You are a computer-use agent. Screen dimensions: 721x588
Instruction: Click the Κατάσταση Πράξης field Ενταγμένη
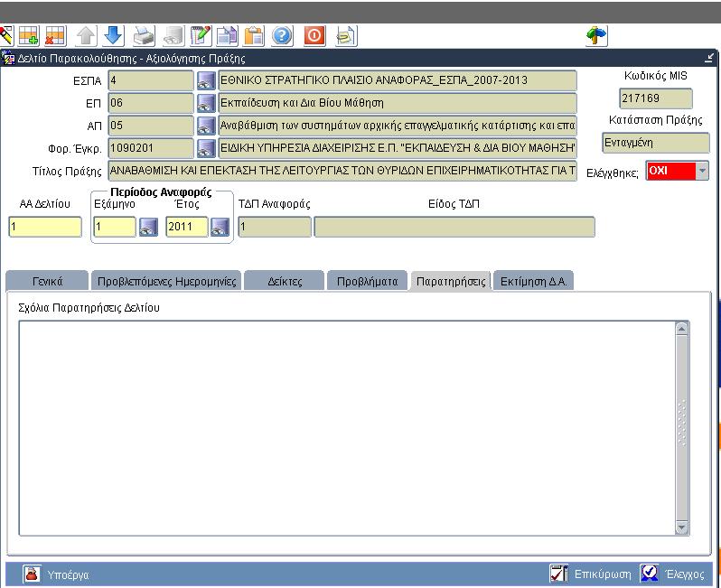click(x=656, y=143)
